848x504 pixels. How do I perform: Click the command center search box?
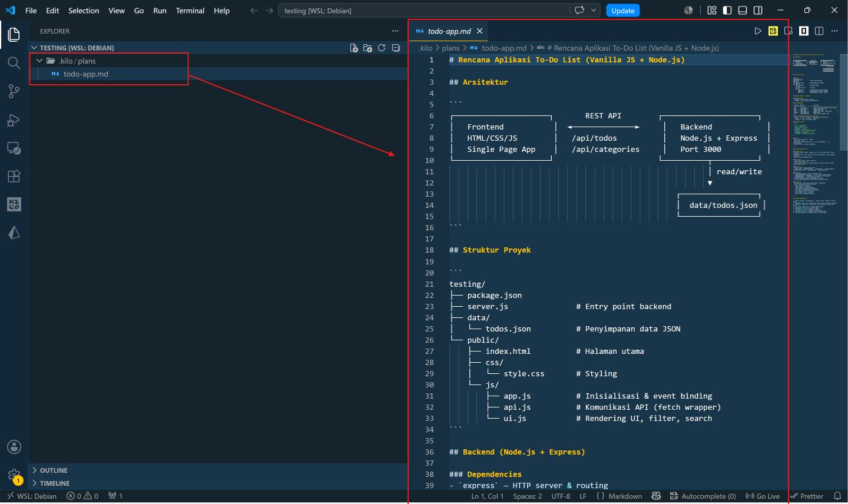click(x=424, y=11)
